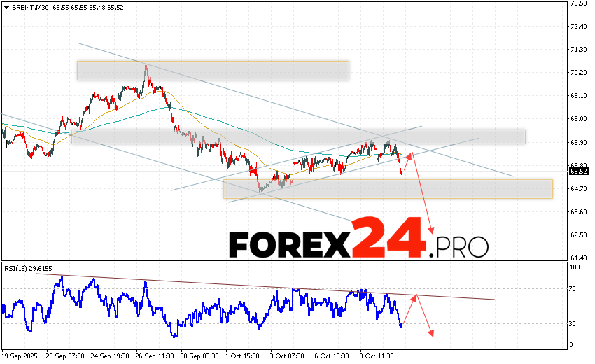Click the current price tag 65.52

coord(578,171)
